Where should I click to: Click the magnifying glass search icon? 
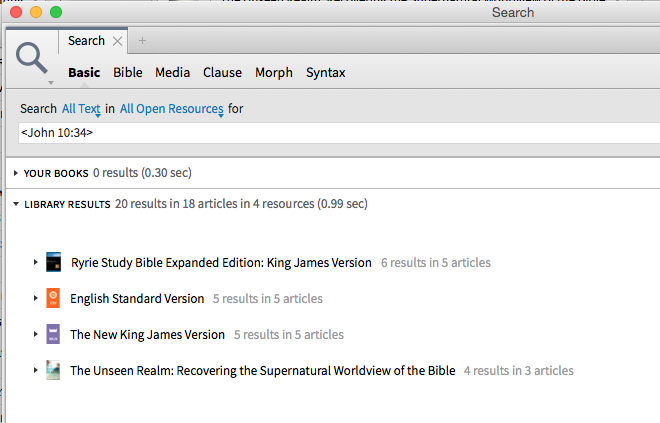[x=32, y=56]
